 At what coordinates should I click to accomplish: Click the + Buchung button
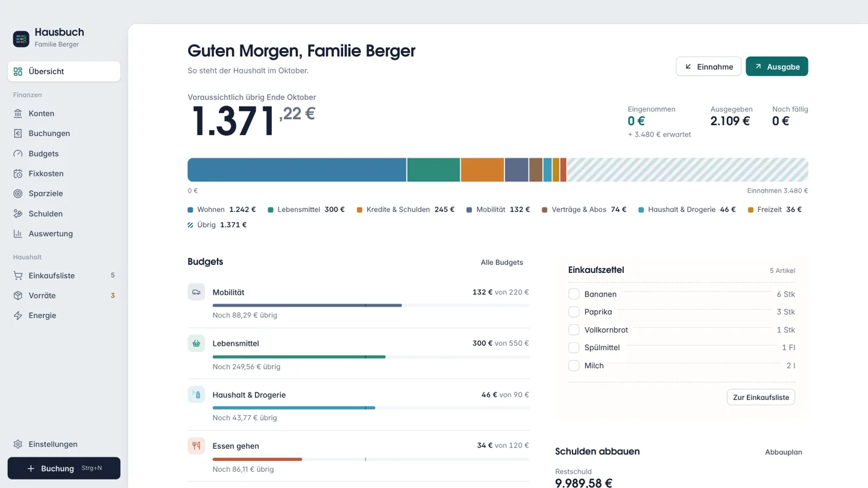64,468
